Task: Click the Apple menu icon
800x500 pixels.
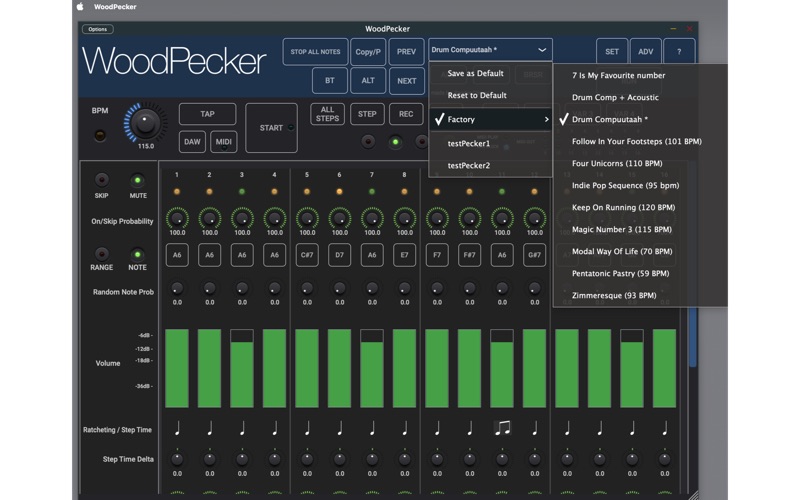Action: pyautogui.click(x=80, y=7)
